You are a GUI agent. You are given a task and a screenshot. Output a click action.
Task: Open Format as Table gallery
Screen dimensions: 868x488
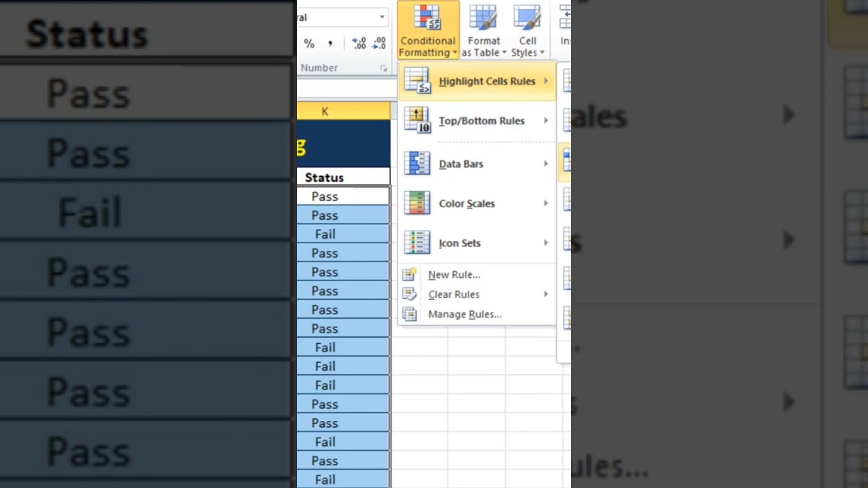point(484,30)
